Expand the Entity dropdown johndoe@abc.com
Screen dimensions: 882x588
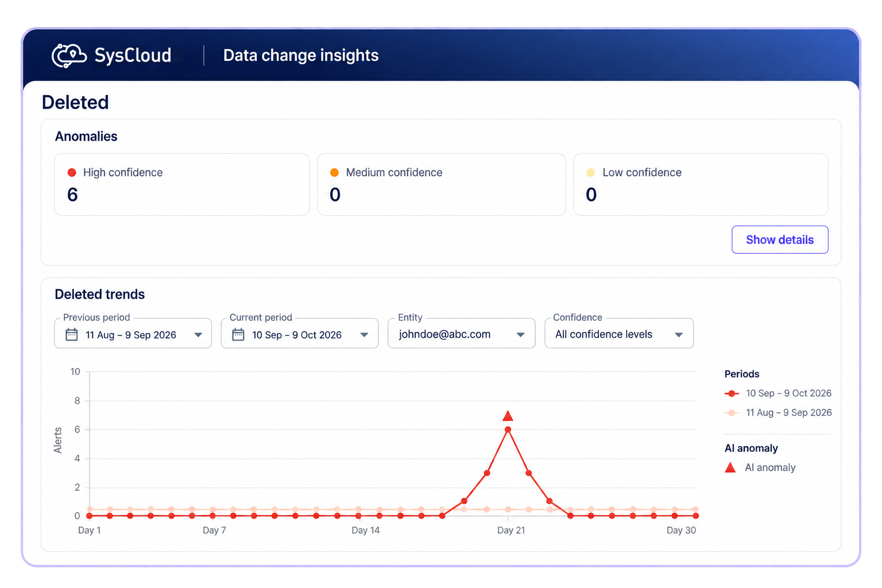[462, 334]
